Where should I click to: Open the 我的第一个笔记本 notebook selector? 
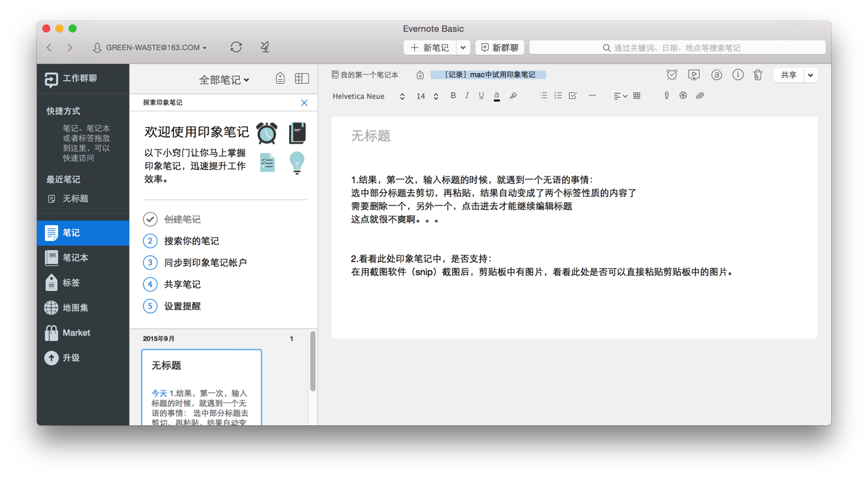(x=365, y=75)
